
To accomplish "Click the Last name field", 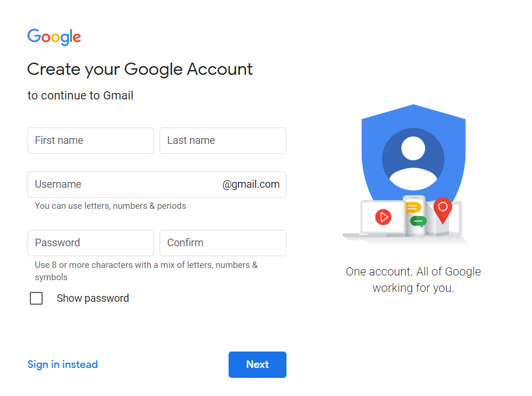I will click(x=222, y=140).
